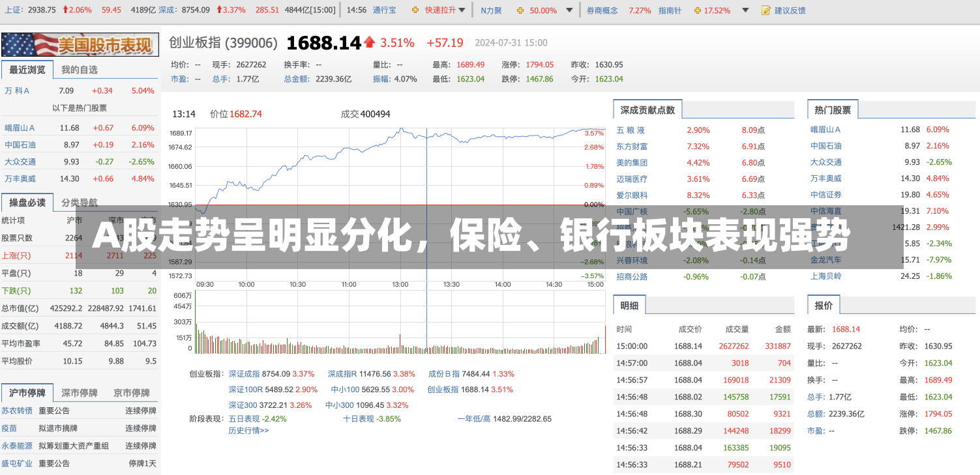Click the plus icon before 快速拉升
The height and width of the screenshot is (475, 980).
[416, 10]
